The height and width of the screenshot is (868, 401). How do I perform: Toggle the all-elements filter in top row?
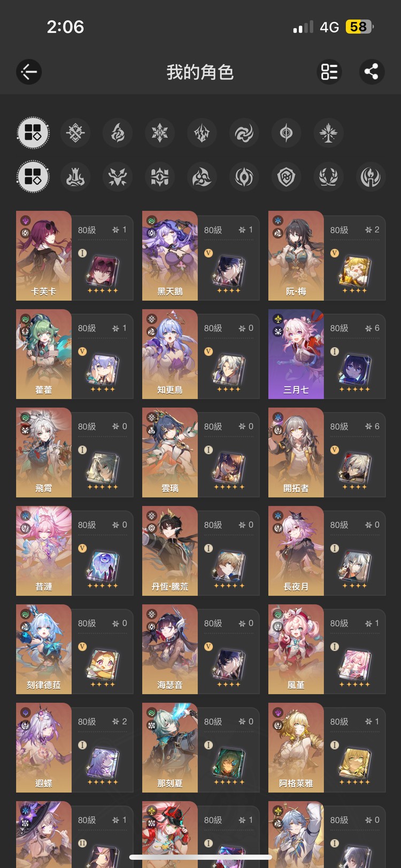(33, 133)
